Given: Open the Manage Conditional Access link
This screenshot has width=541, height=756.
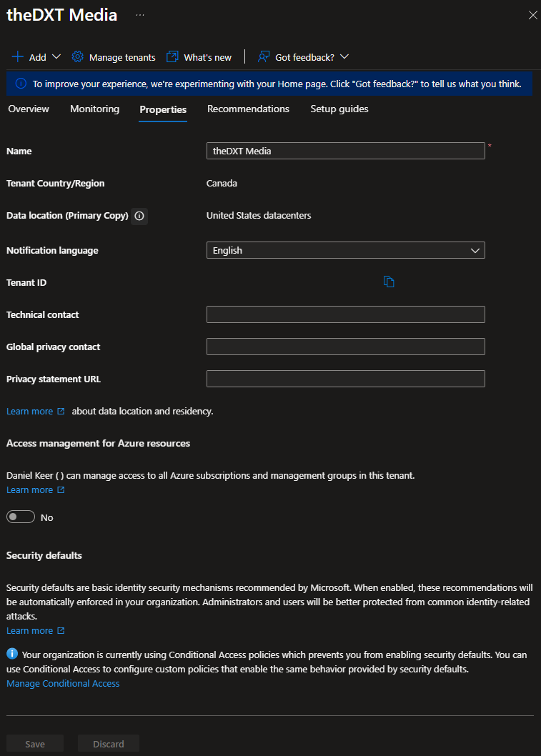Looking at the screenshot, I should pos(63,683).
